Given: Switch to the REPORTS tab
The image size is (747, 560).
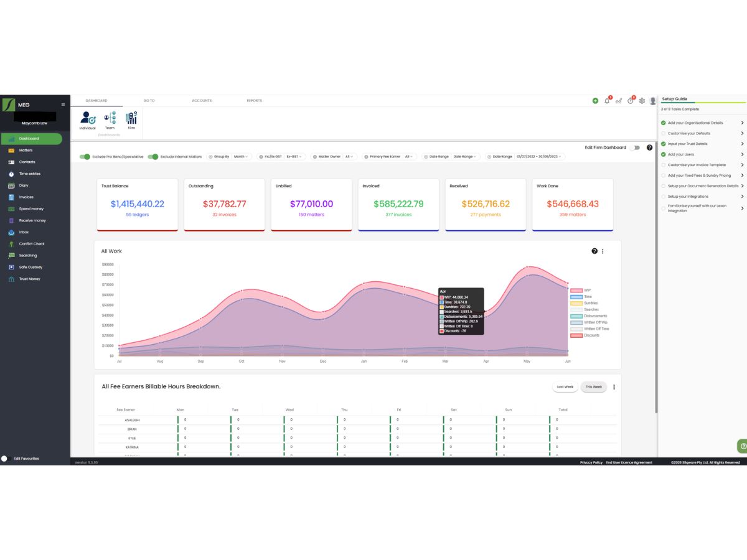Looking at the screenshot, I should [x=254, y=101].
